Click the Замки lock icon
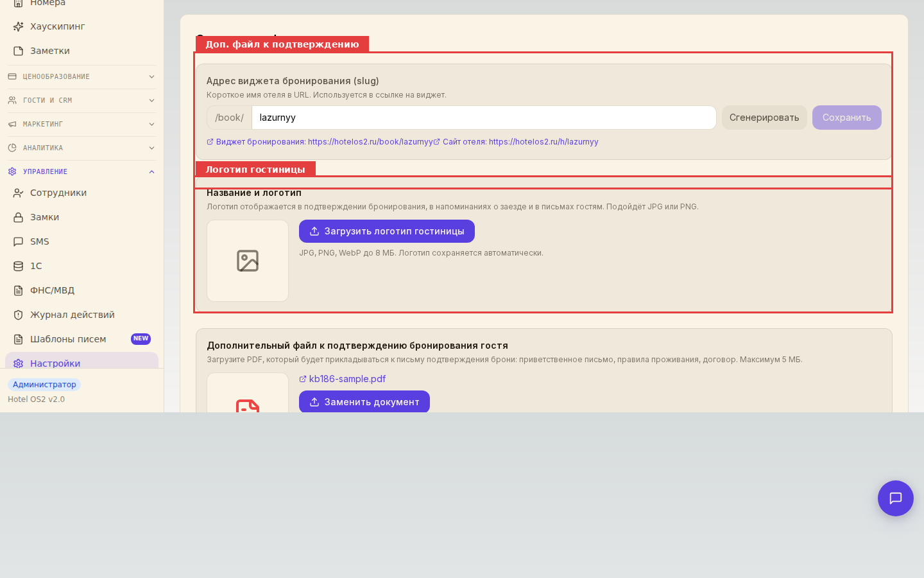The image size is (924, 578). pos(19,217)
